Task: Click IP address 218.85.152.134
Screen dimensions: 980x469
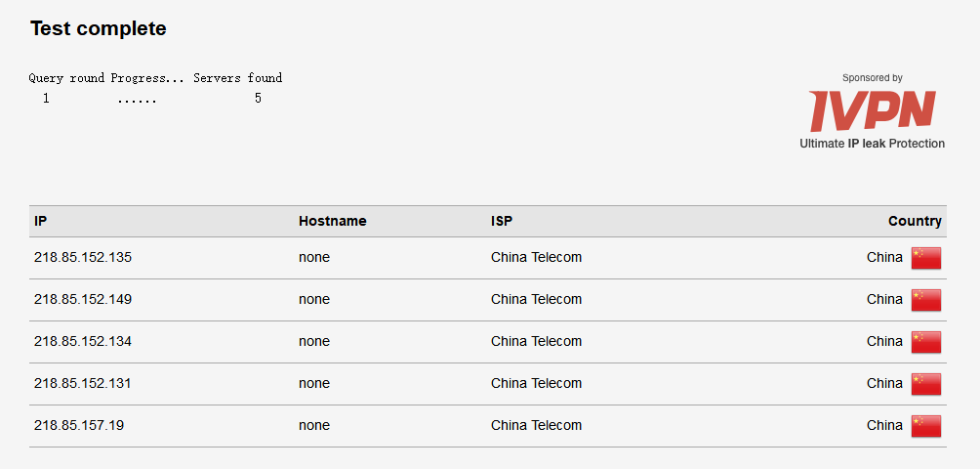Action: point(83,341)
